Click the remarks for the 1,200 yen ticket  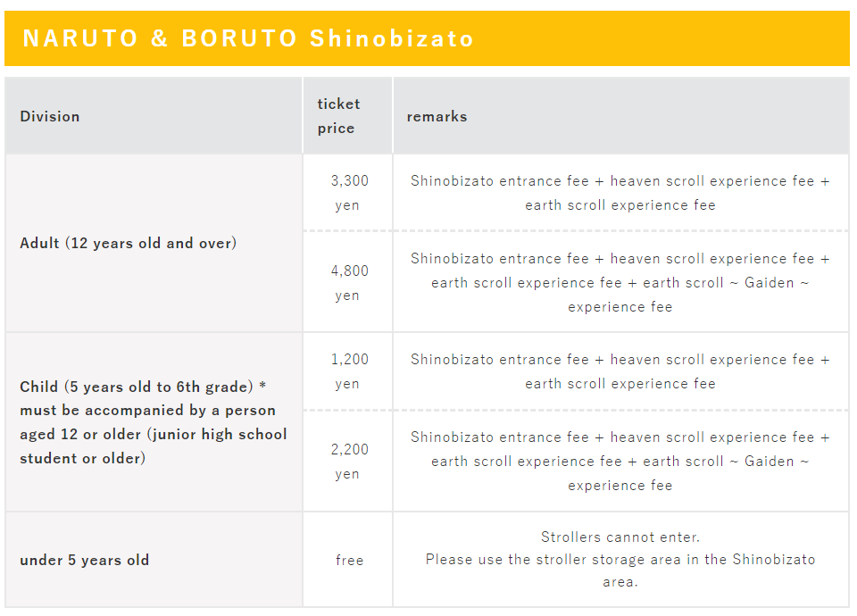tap(620, 371)
